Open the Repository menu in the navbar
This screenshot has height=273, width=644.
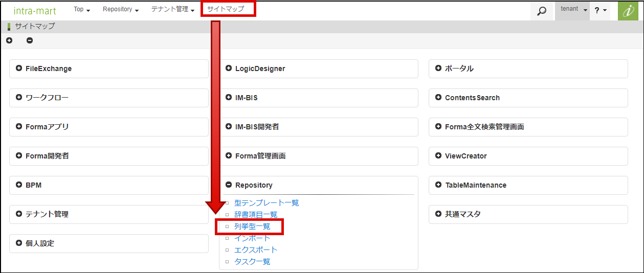[x=121, y=10]
